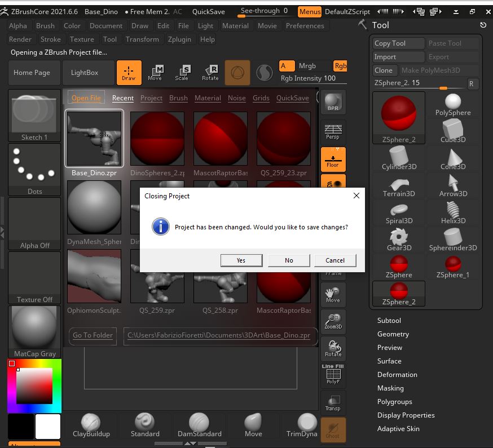This screenshot has height=448, width=493.
Task: Expand the Geometry section
Action: pos(393,334)
